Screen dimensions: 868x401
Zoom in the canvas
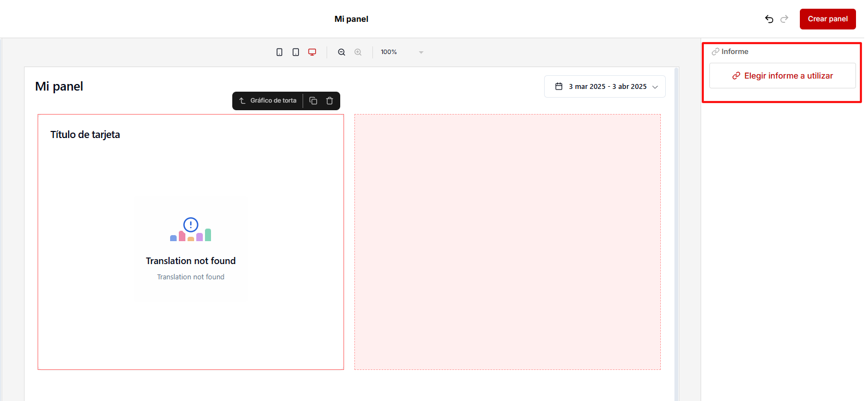click(x=358, y=52)
